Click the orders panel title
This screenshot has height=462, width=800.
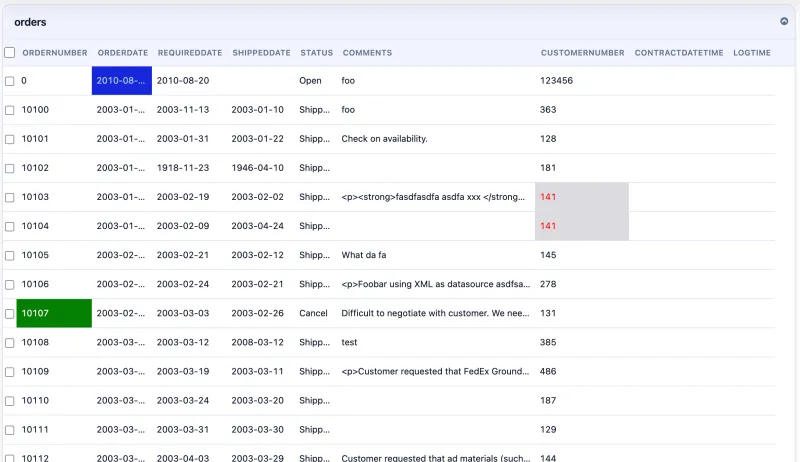point(30,22)
